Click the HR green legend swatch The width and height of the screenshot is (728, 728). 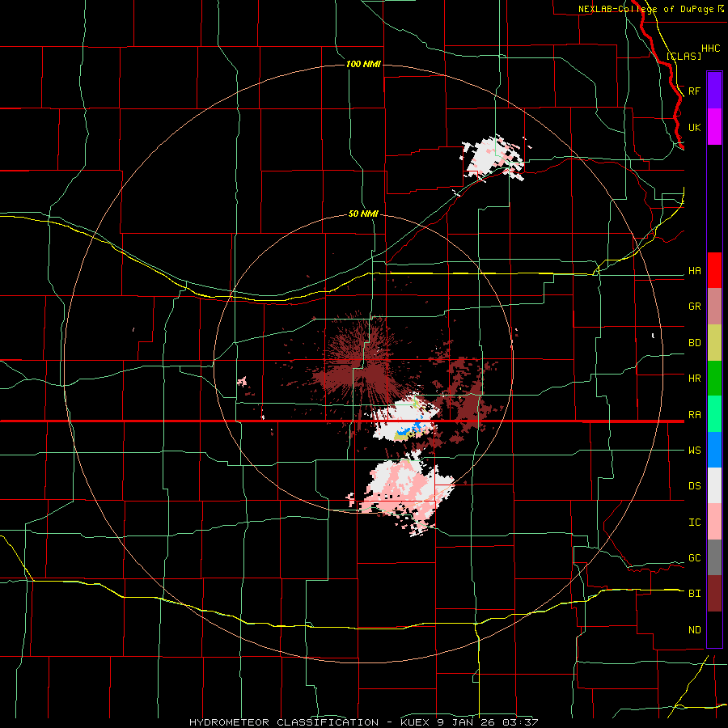coord(714,379)
